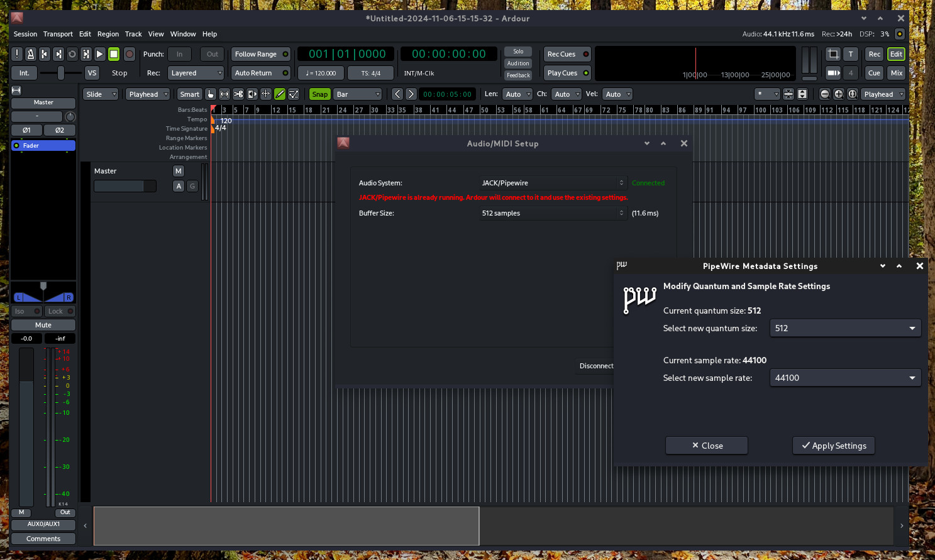The height and width of the screenshot is (560, 935).
Task: Open the Rec mode Layered dropdown
Action: click(x=196, y=73)
